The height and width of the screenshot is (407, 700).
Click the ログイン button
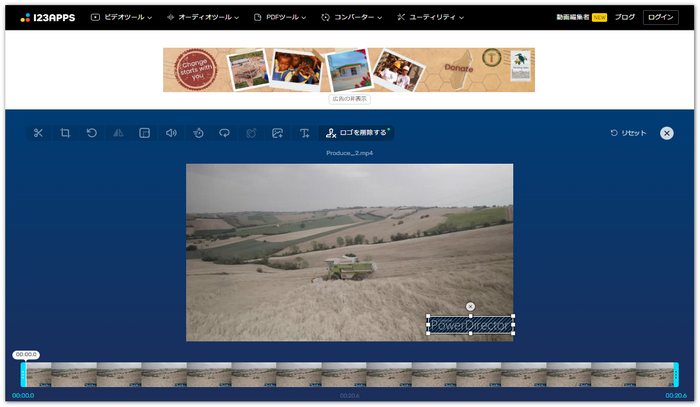660,17
